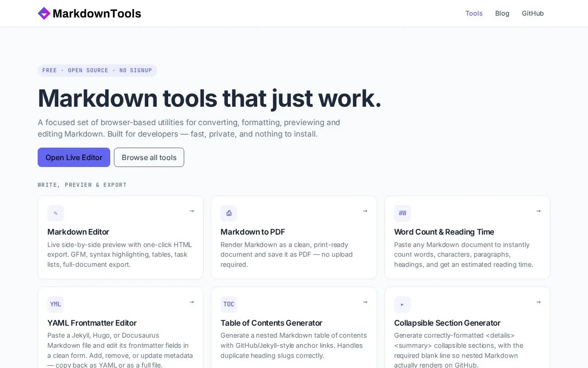Click the arrow on Word Count & Reading Time card
The image size is (588, 368).
(x=538, y=211)
